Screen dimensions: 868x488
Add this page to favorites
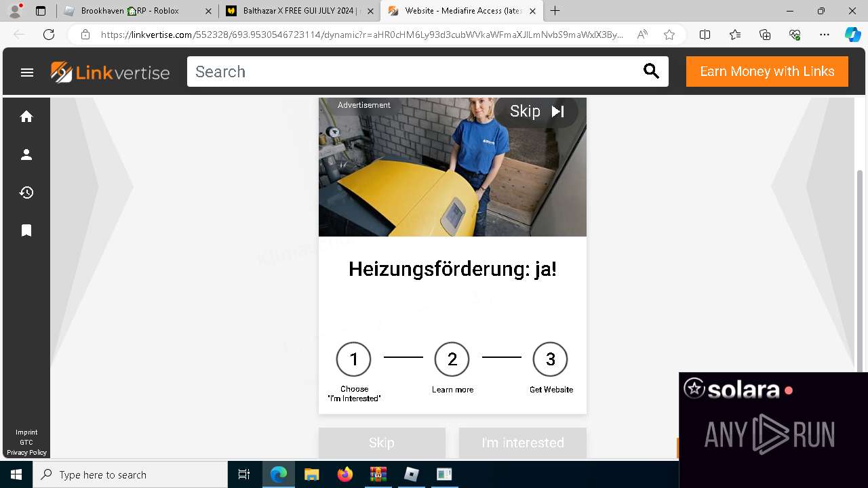(669, 35)
